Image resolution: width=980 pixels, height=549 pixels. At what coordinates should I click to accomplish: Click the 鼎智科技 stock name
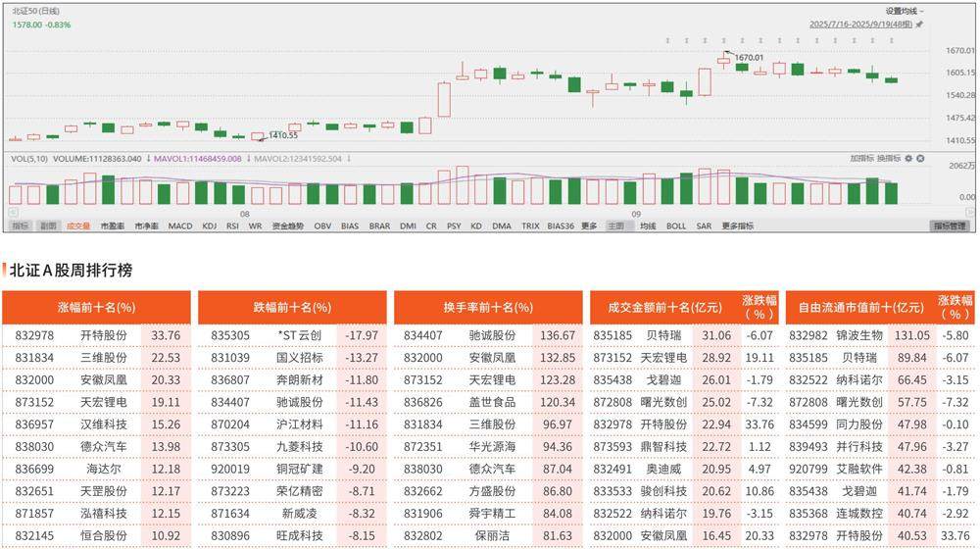coord(663,446)
